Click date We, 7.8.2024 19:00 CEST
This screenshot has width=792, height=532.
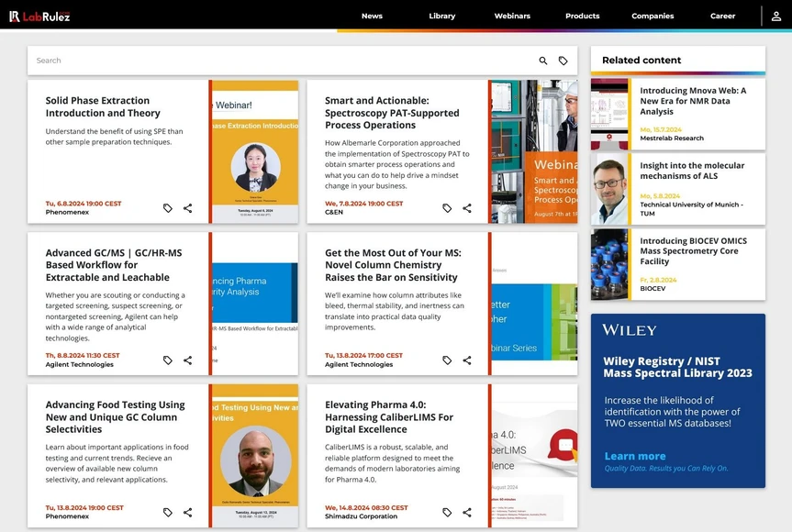pyautogui.click(x=363, y=204)
